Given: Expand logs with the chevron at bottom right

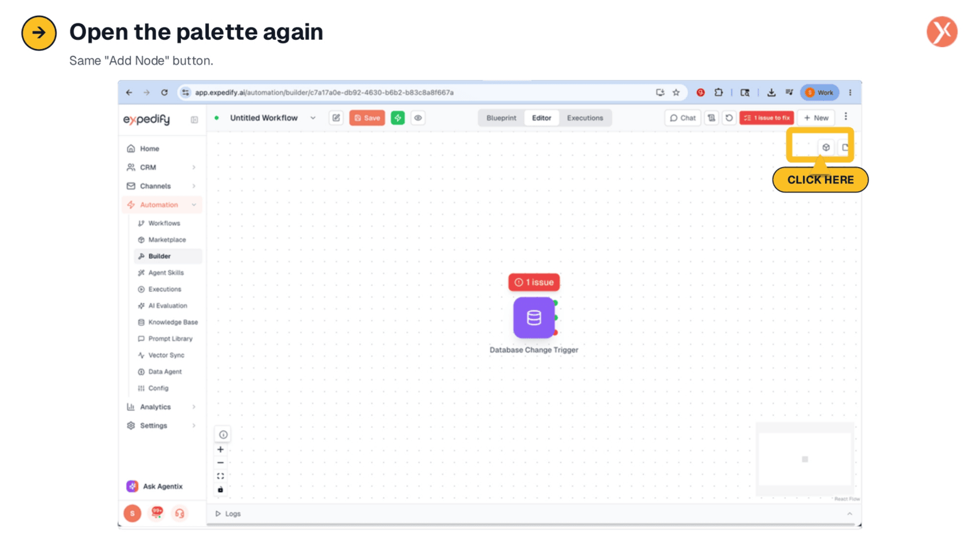Looking at the screenshot, I should tap(850, 514).
